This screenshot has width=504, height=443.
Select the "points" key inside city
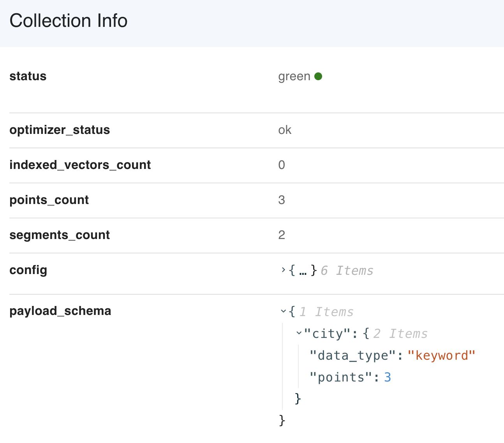(342, 377)
